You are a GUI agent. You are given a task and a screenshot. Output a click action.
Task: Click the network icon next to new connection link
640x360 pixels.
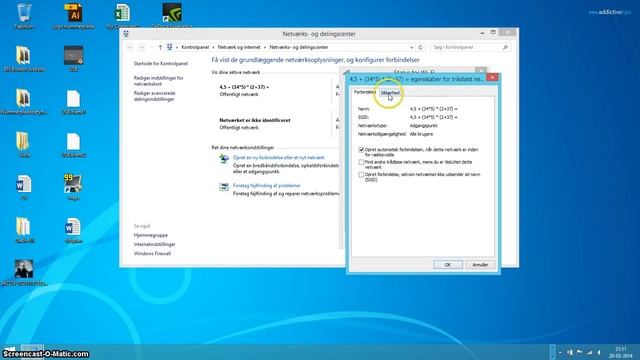coord(224,159)
